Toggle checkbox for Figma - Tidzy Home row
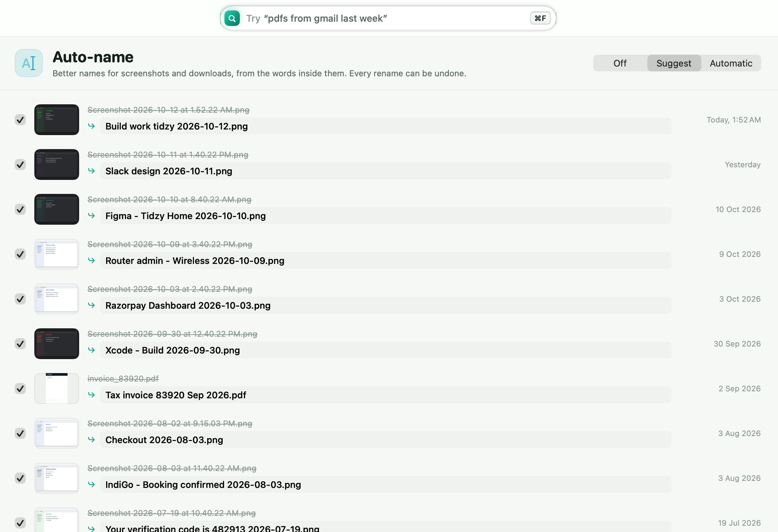Image resolution: width=778 pixels, height=532 pixels. [x=20, y=209]
